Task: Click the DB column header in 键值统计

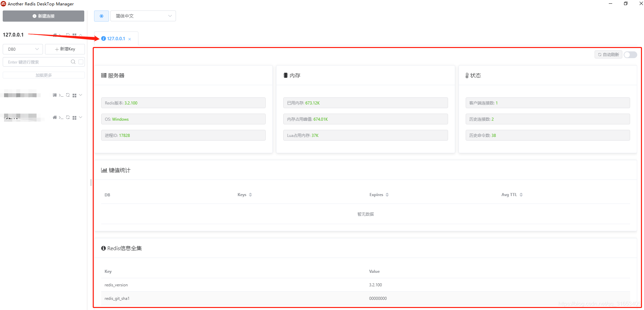Action: pos(107,195)
